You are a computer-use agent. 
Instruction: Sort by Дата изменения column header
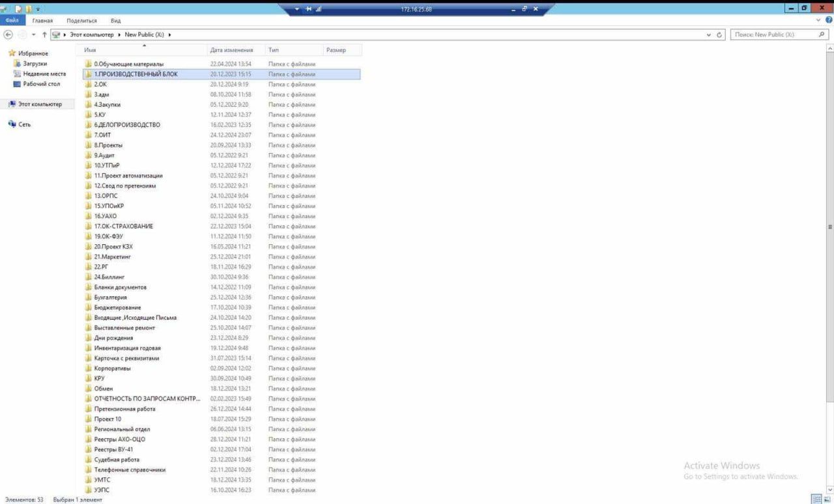pos(231,50)
